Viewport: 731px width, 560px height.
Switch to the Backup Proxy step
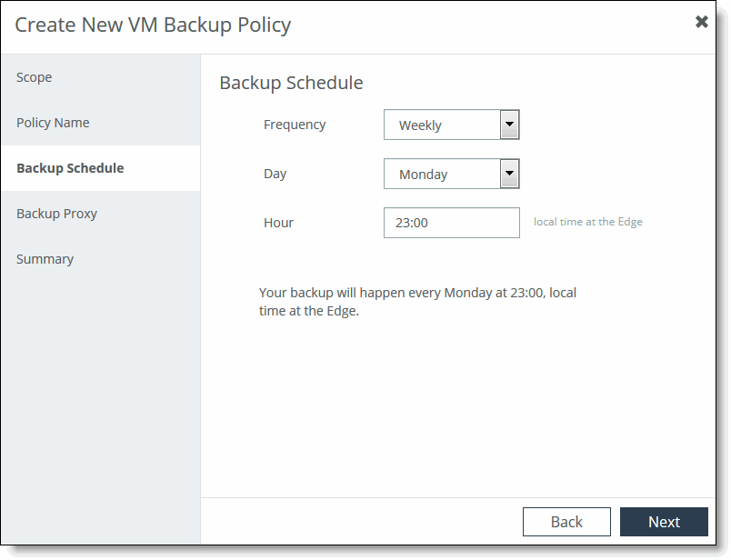(101, 214)
